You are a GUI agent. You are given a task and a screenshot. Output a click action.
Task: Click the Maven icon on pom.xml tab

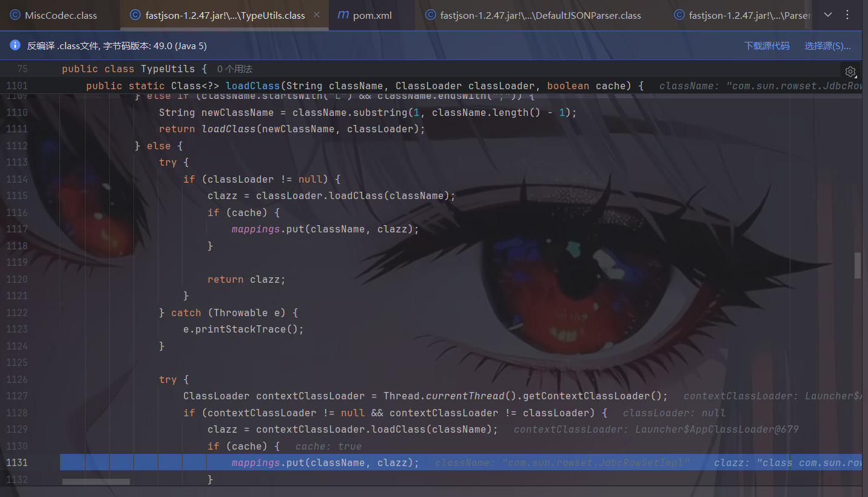point(343,15)
